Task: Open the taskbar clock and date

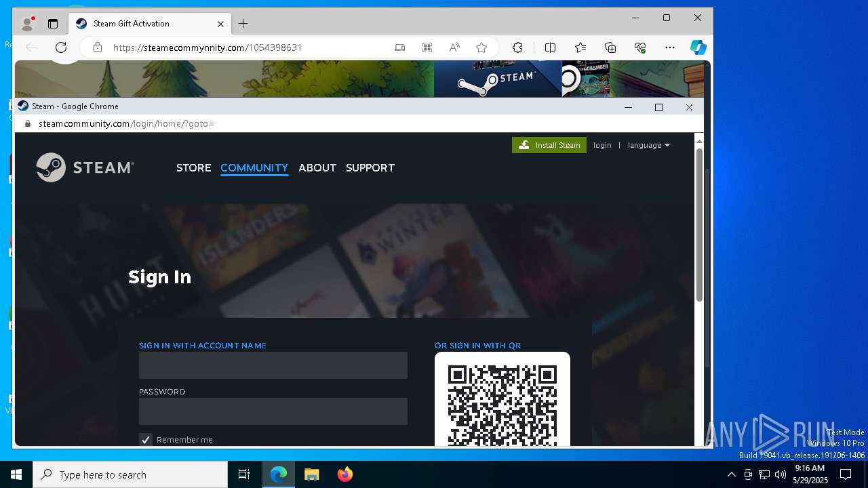Action: tap(810, 474)
